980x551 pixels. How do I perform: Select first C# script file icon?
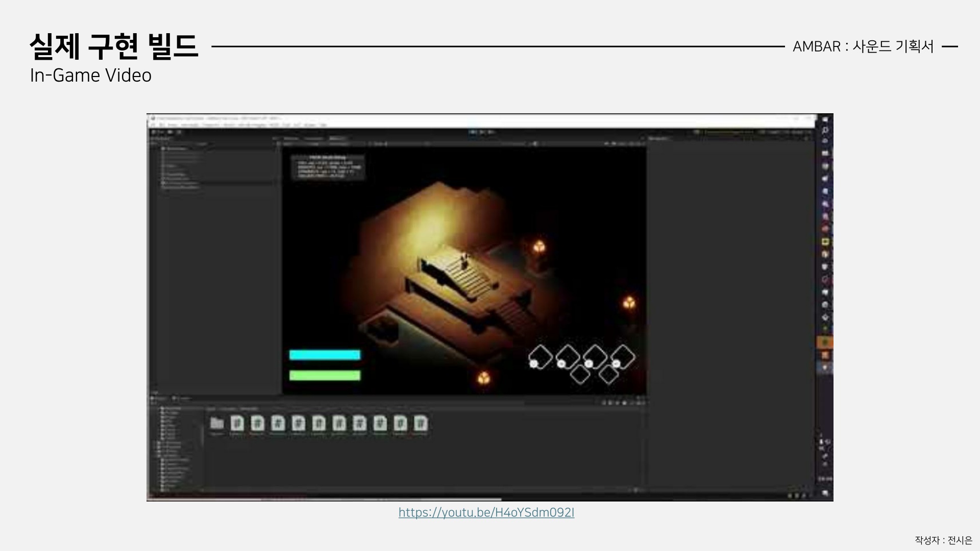coord(237,423)
